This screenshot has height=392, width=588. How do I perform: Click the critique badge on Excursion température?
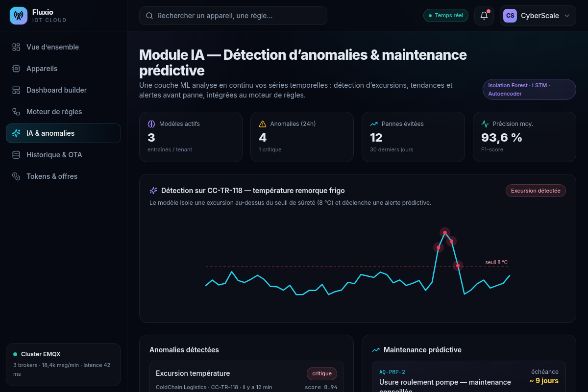click(322, 373)
